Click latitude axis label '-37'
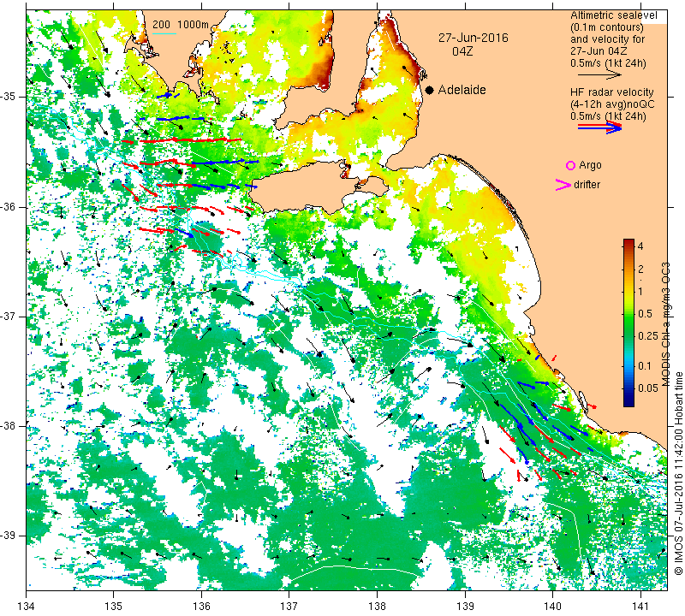 coord(9,316)
